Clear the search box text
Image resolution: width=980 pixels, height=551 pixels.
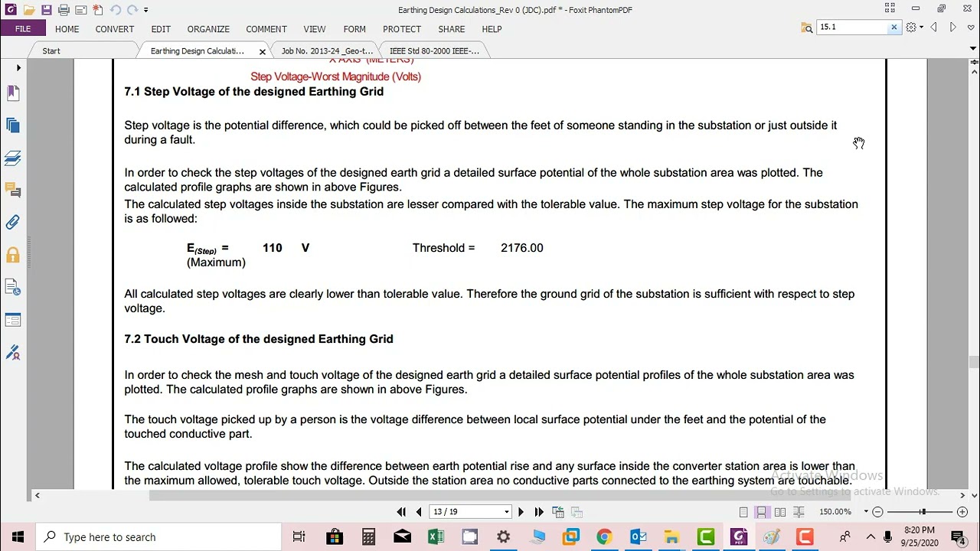[x=893, y=28]
